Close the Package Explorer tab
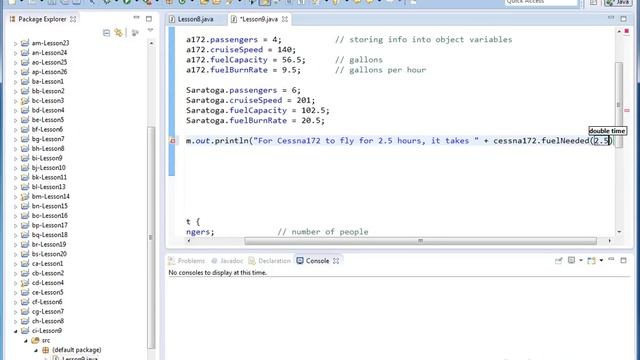This screenshot has height=360, width=640. pyautogui.click(x=73, y=19)
